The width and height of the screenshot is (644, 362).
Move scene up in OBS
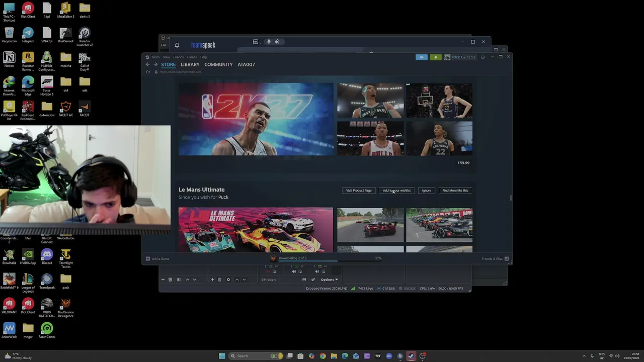pos(188,280)
